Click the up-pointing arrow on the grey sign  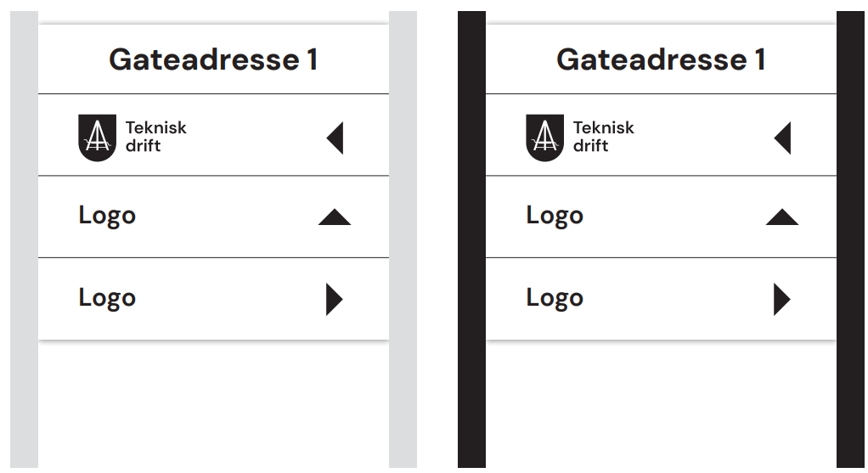click(335, 217)
